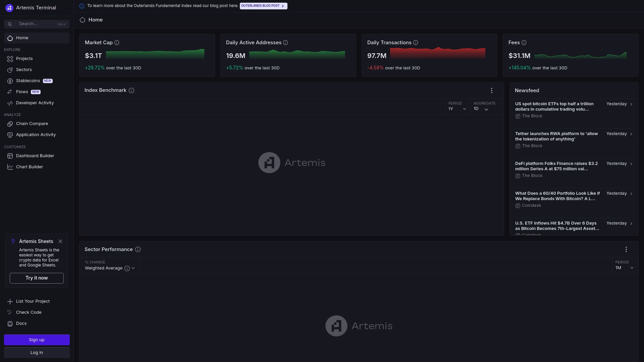Click Weighted Average info icon
644x362 pixels.
pos(127,268)
